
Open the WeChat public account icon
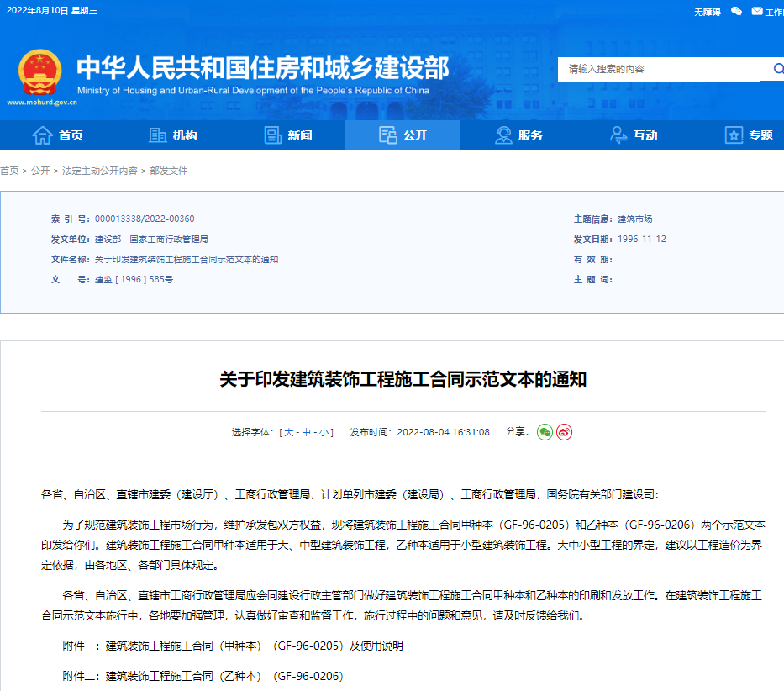tap(736, 11)
